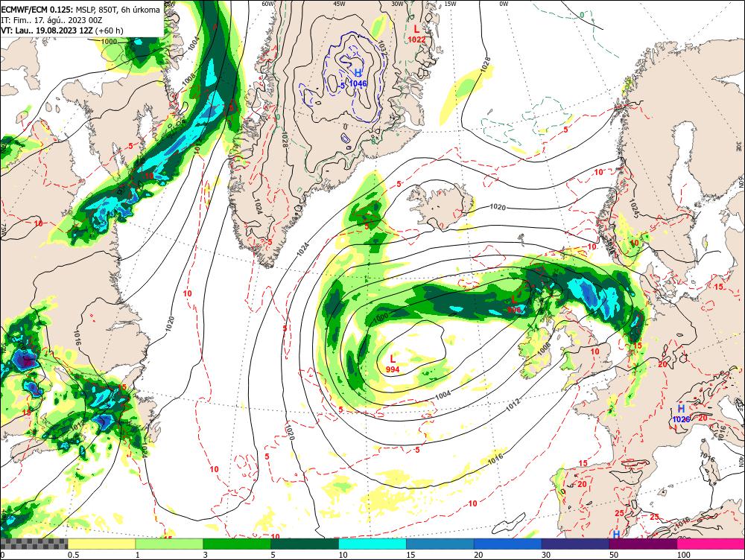
Task: Click the '100' legend scale value
Action: click(683, 555)
